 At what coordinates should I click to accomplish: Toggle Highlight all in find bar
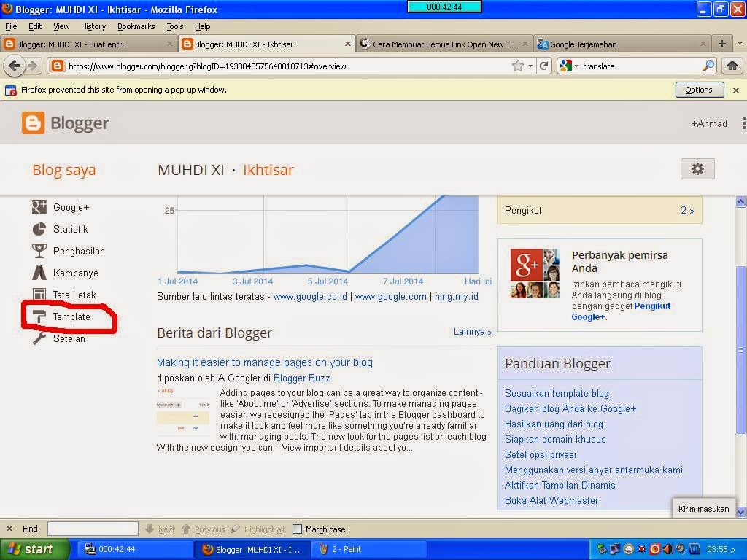point(258,529)
